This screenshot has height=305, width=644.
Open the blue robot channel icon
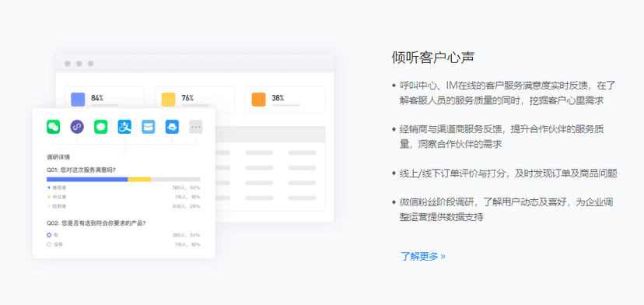click(x=172, y=127)
